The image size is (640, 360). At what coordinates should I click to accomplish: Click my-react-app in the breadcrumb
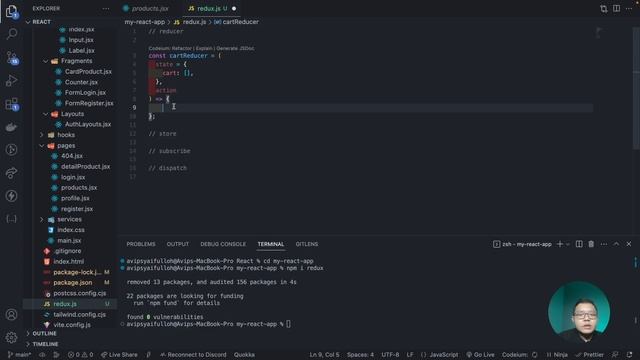tap(144, 22)
